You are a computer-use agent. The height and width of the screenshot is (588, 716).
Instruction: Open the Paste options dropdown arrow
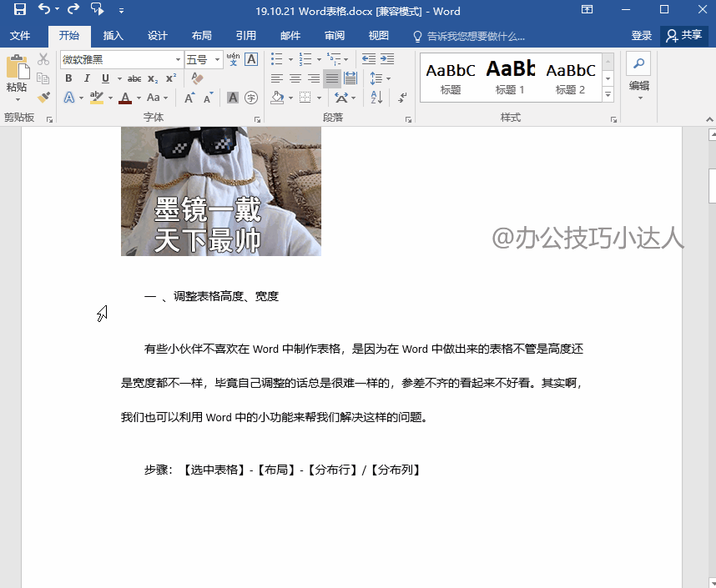tap(18, 100)
